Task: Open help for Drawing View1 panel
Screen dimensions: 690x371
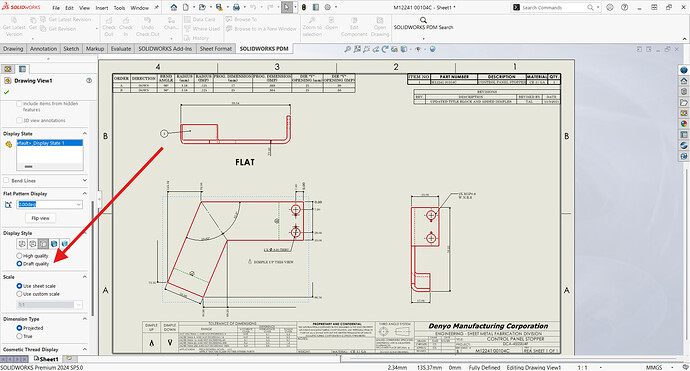Action: [89, 81]
